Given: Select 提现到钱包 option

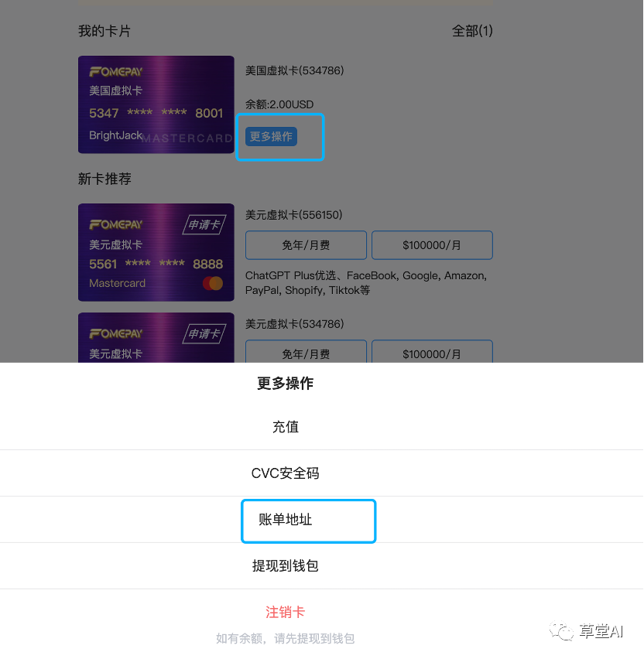Looking at the screenshot, I should 286,565.
